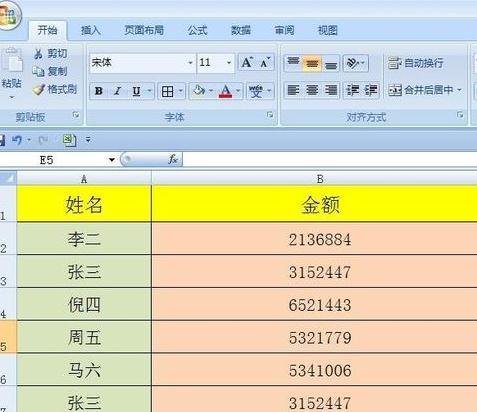This screenshot has width=477, height=412.
Task: Open the font size 11 dropdown
Action: pos(229,62)
